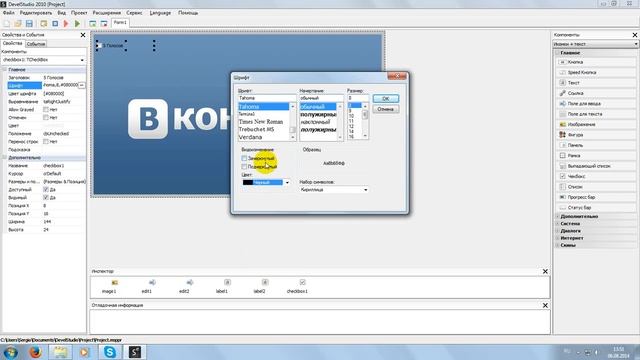This screenshot has height=360, width=640.
Task: Click the Open project folder icon
Action: (x=18, y=24)
